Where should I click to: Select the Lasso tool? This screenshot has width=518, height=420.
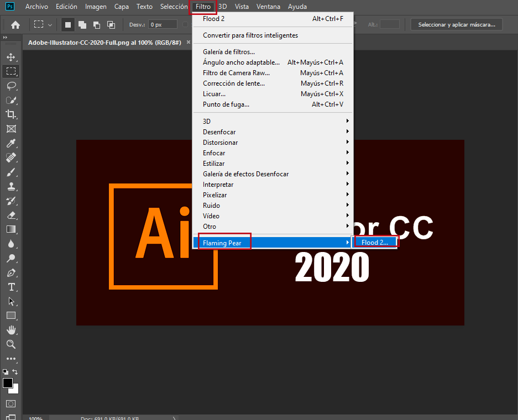pyautogui.click(x=11, y=86)
